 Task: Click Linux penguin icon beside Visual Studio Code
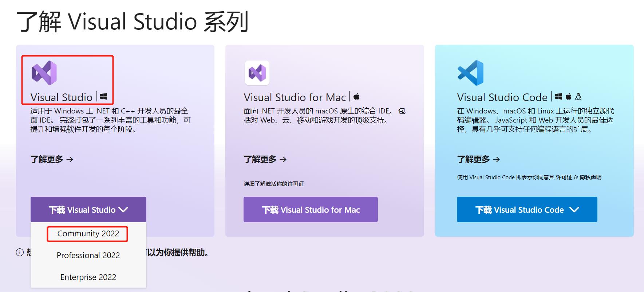(x=578, y=96)
